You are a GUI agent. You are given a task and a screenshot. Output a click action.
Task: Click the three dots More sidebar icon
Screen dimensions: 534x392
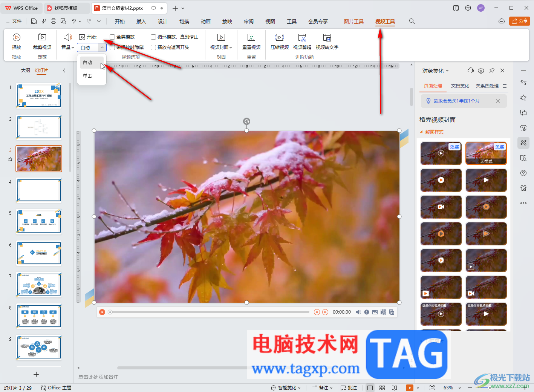click(x=523, y=203)
